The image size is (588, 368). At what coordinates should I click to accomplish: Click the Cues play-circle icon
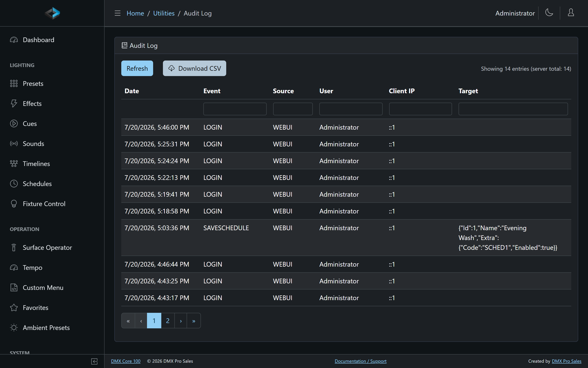[14, 124]
